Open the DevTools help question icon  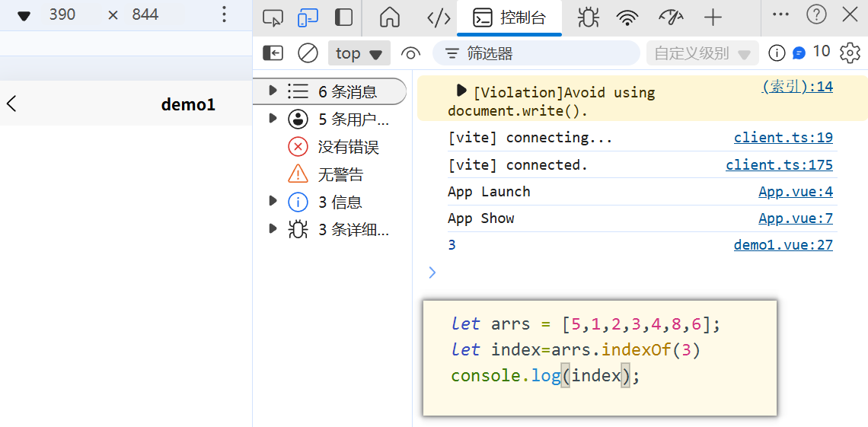pos(816,15)
